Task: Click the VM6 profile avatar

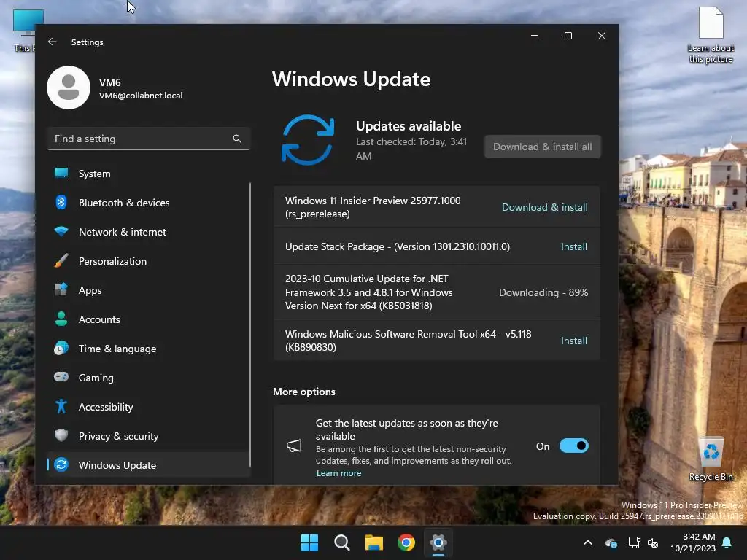Action: pos(69,87)
